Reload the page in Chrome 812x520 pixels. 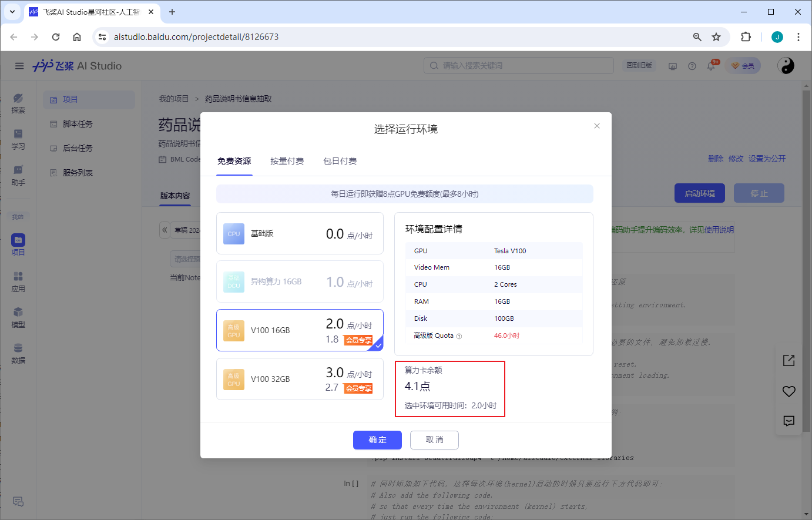pos(56,36)
